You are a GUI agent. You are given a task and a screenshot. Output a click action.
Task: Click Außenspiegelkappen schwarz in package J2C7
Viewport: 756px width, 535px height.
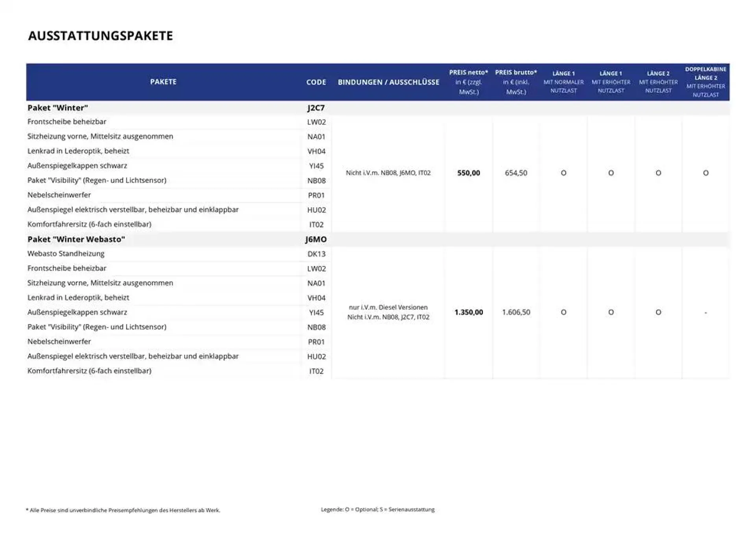point(77,165)
